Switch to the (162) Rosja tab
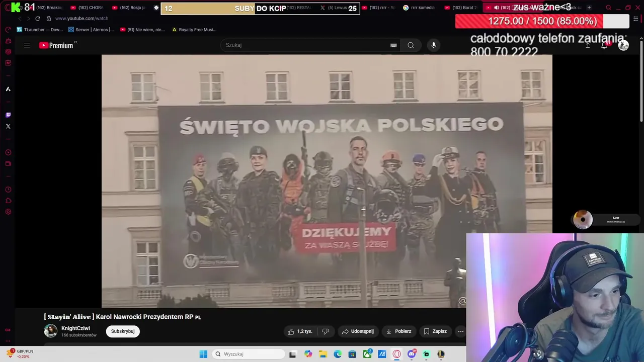The width and height of the screenshot is (644, 362). click(129, 8)
